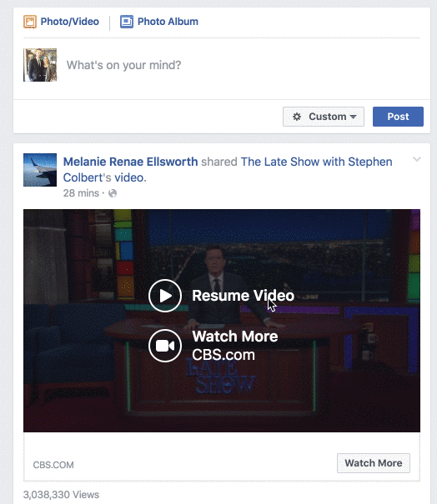
Task: Open the post options chevron at top-right of post
Action: 417,159
